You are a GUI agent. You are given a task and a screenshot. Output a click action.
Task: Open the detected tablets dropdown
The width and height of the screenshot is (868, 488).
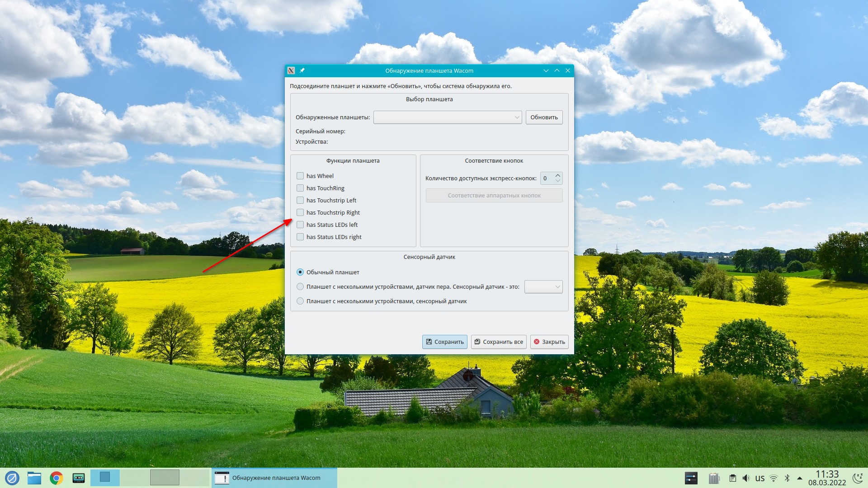[x=447, y=117]
